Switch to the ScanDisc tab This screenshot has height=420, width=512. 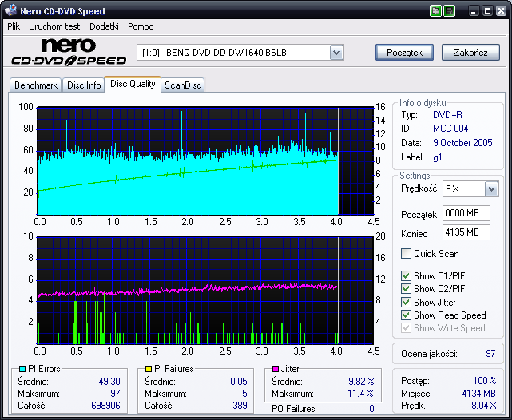[183, 85]
